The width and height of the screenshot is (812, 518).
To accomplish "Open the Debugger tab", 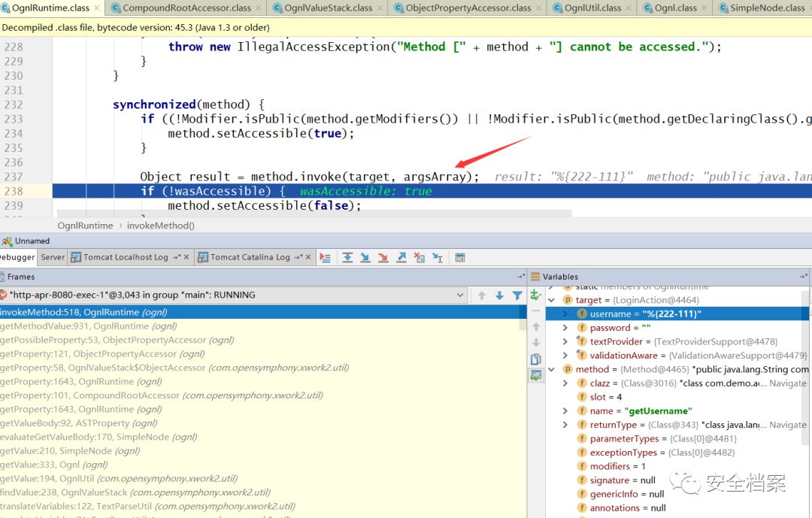I will 17,257.
